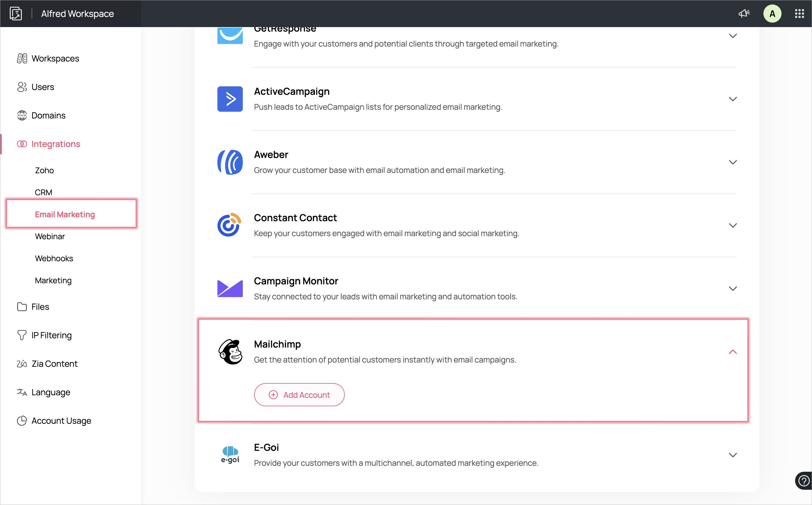Expand the ActiveCampaign integration chevron
Viewport: 812px width, 505px height.
[732, 99]
